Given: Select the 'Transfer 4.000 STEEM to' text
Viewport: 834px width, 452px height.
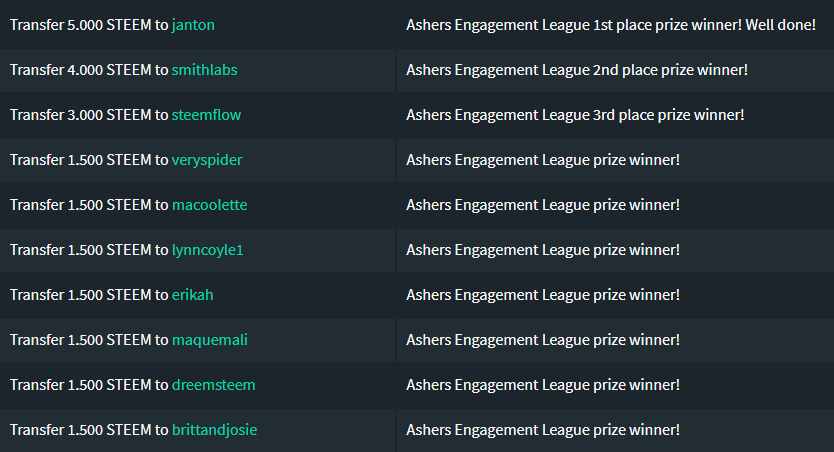Looking at the screenshot, I should click(89, 69).
